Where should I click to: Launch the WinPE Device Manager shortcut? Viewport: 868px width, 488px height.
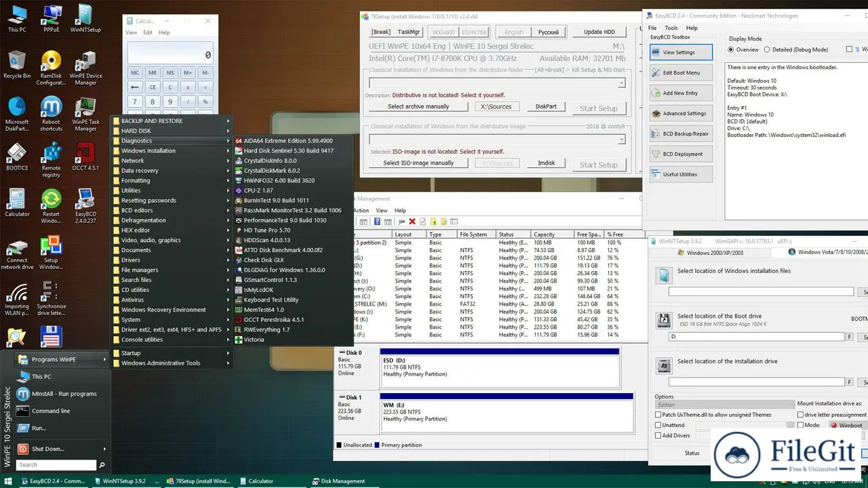(x=85, y=68)
